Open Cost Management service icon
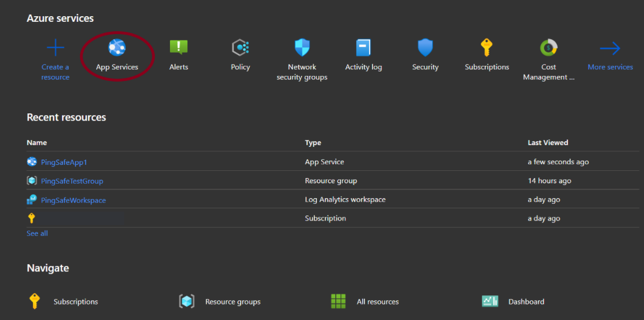Image resolution: width=644 pixels, height=320 pixels. [x=548, y=49]
